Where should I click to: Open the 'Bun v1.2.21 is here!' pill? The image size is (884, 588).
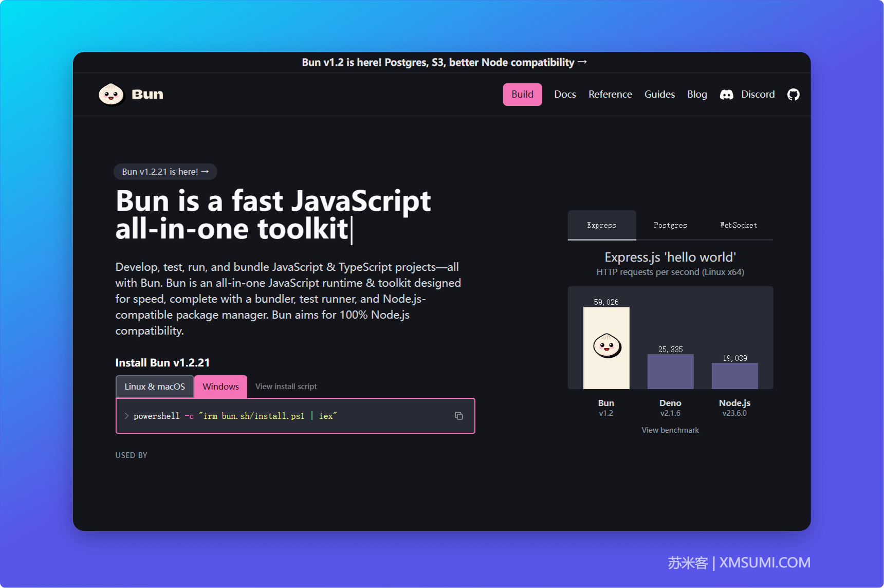point(165,172)
